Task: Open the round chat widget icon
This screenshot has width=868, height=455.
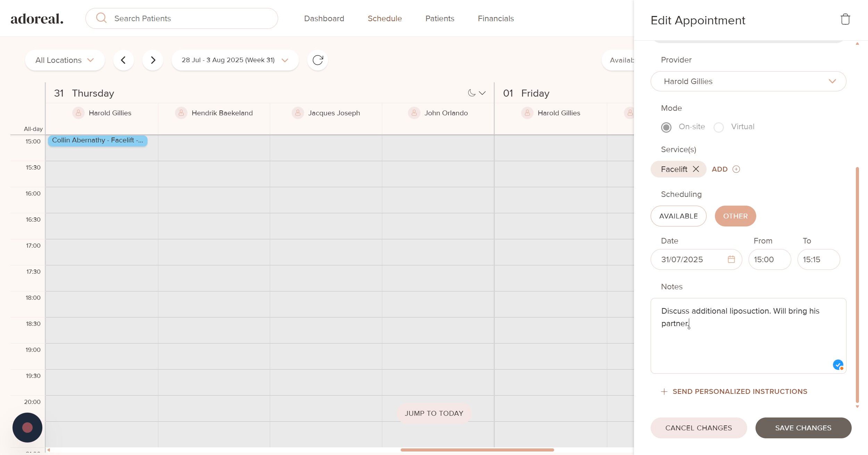Action: coord(27,428)
